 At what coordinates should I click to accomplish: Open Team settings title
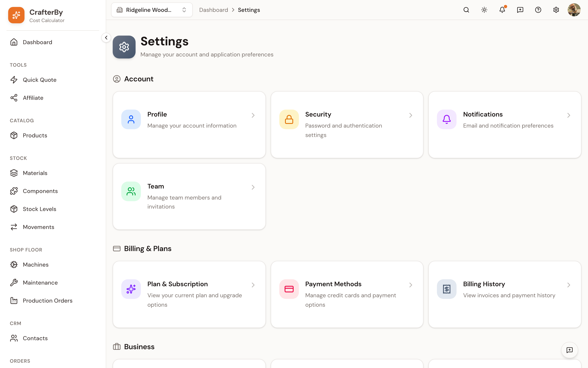click(x=156, y=186)
